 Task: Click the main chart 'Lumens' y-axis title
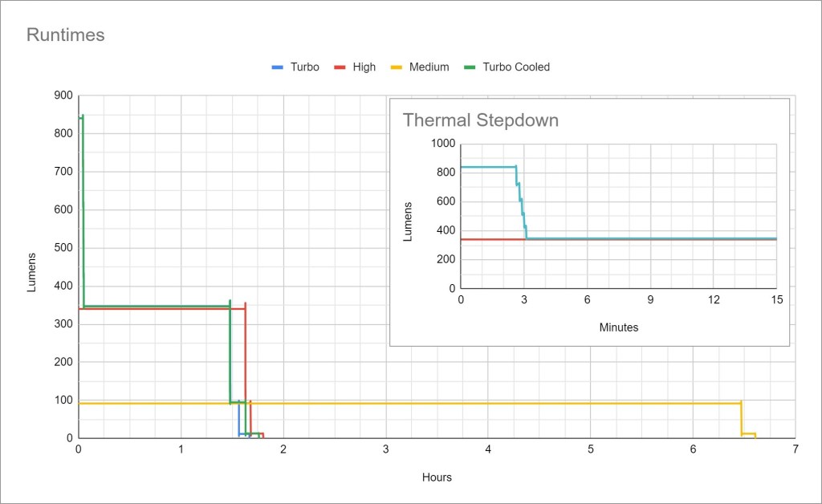tap(32, 272)
